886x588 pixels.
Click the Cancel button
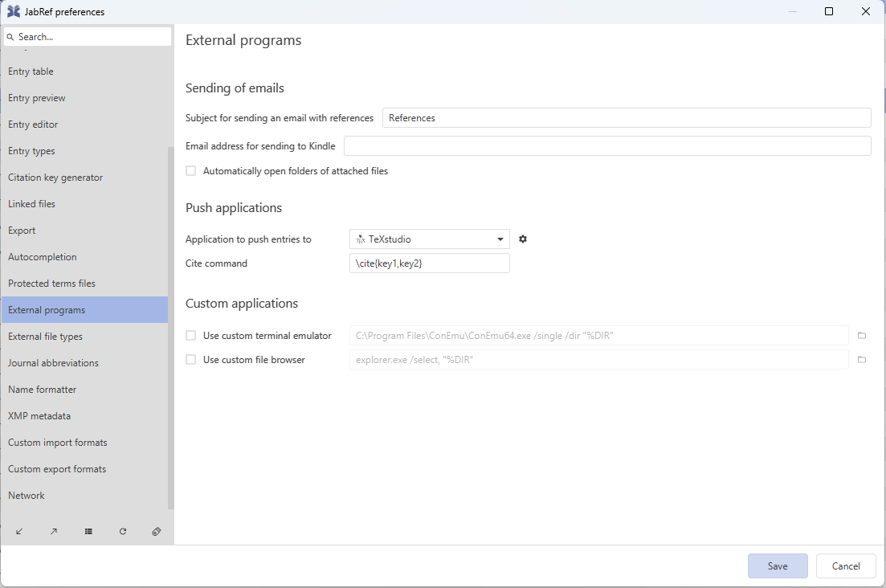(x=845, y=566)
